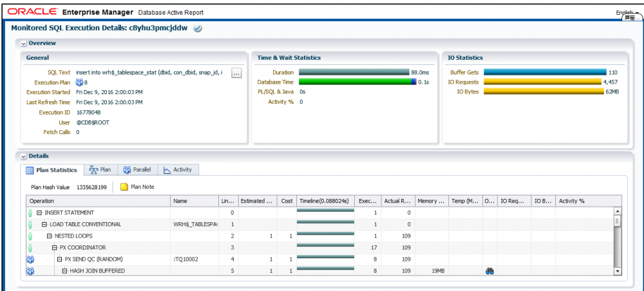Viewport: 644px width, 291px height.
Task: Collapse the NESTED LOOPS tree node
Action: [x=50, y=236]
